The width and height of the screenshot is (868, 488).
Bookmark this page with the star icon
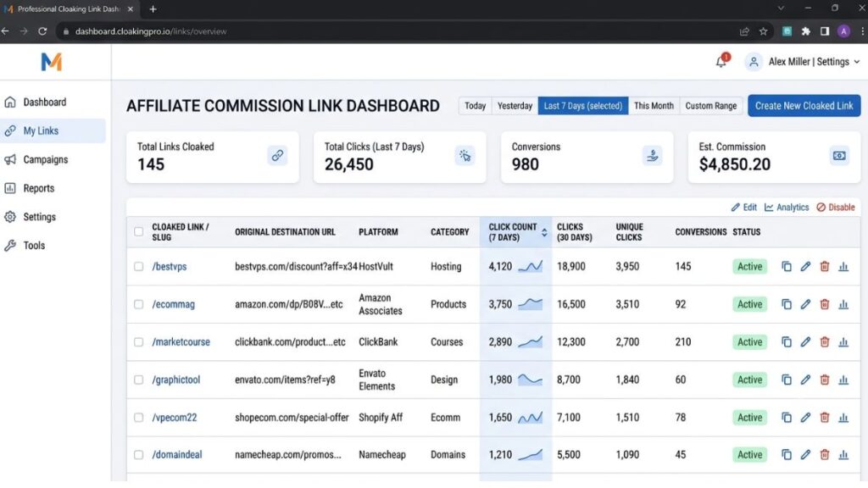click(x=764, y=31)
